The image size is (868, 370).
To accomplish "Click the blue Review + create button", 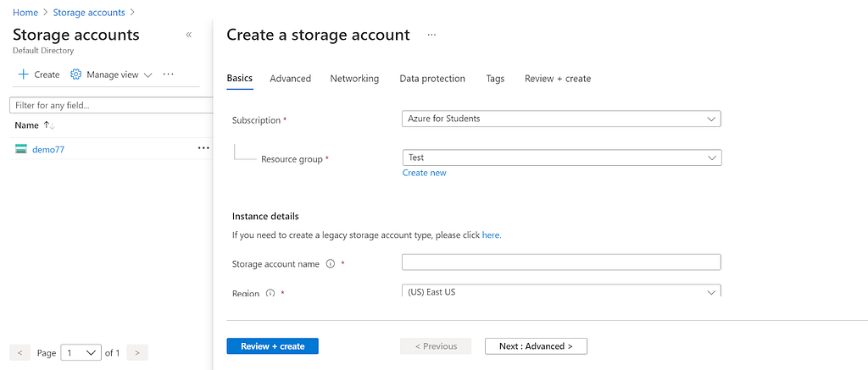I will [x=272, y=346].
